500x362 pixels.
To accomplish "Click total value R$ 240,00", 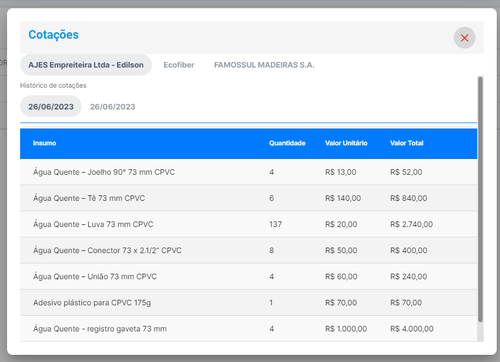I will tap(409, 276).
